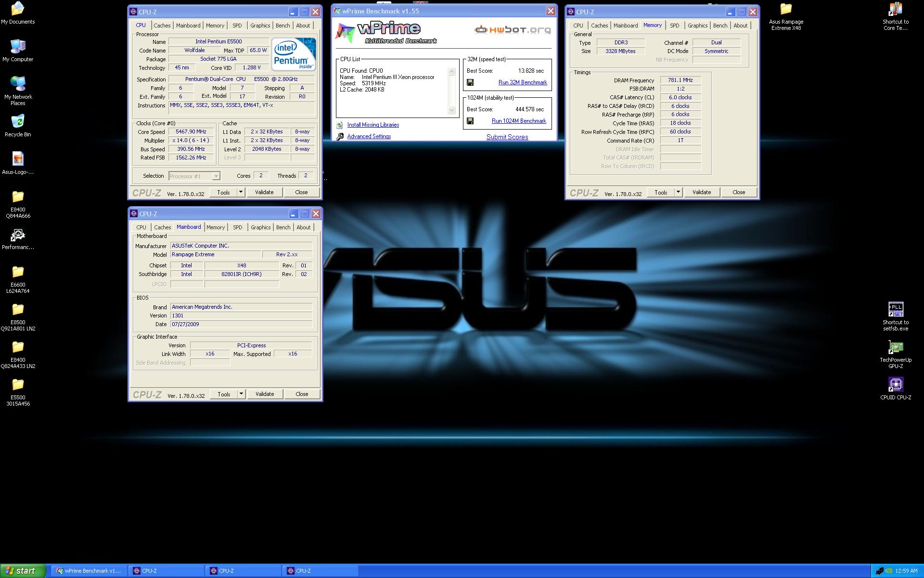
Task: Click the NVIDIA tray icon
Action: coord(889,571)
